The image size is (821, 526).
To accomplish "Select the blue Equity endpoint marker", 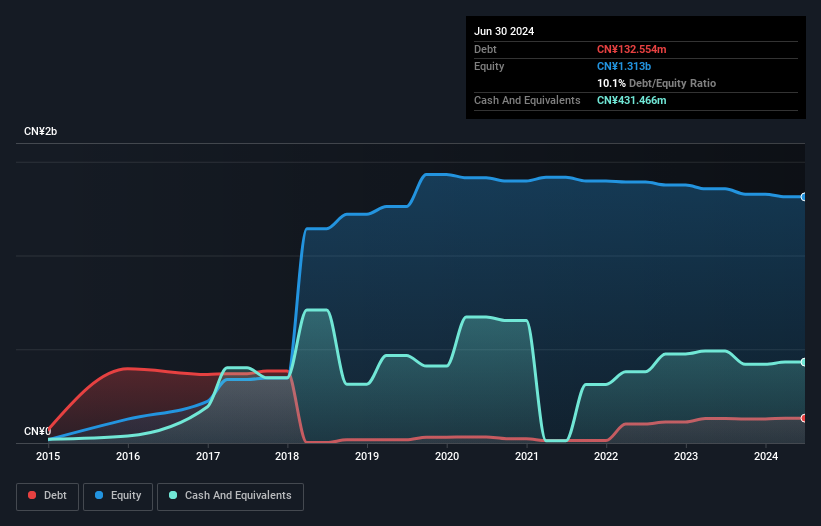I will (x=804, y=197).
